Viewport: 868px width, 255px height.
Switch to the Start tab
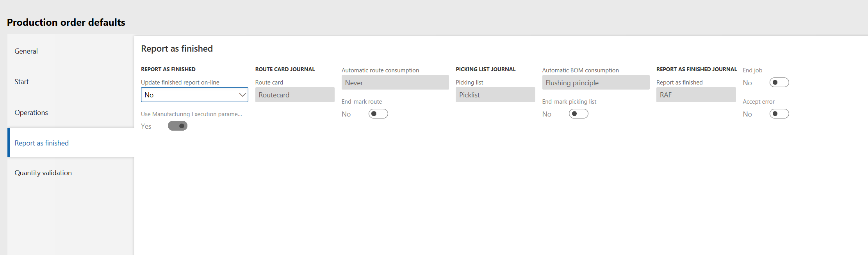coord(22,82)
